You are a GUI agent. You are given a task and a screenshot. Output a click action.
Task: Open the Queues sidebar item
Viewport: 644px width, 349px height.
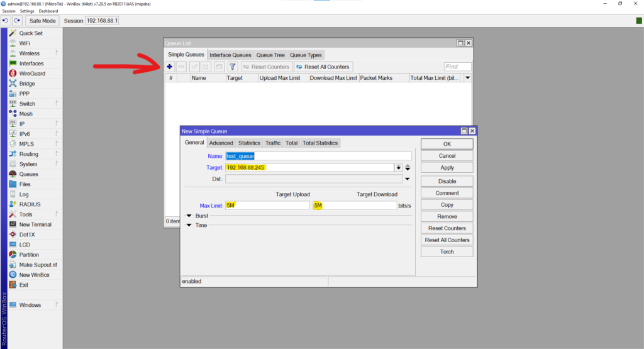tap(28, 174)
